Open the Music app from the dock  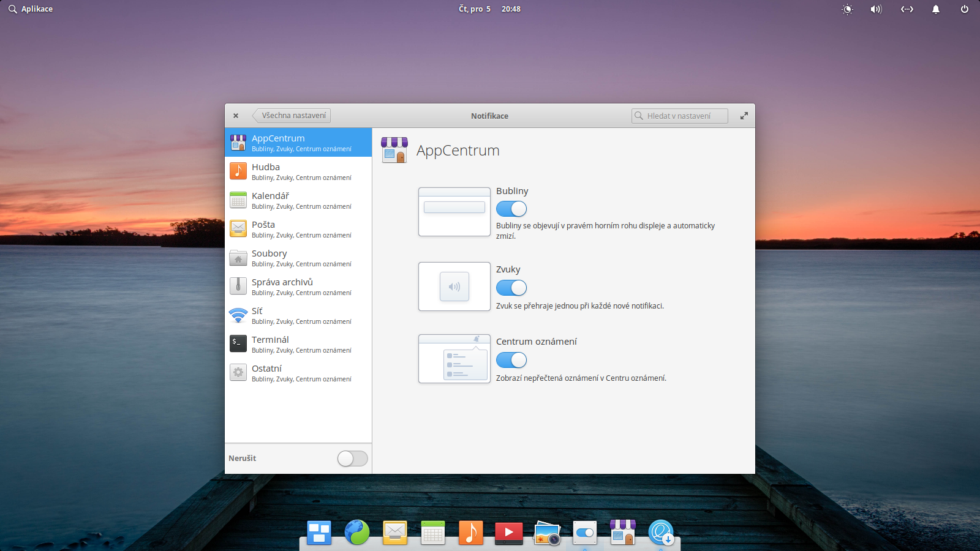click(x=471, y=533)
